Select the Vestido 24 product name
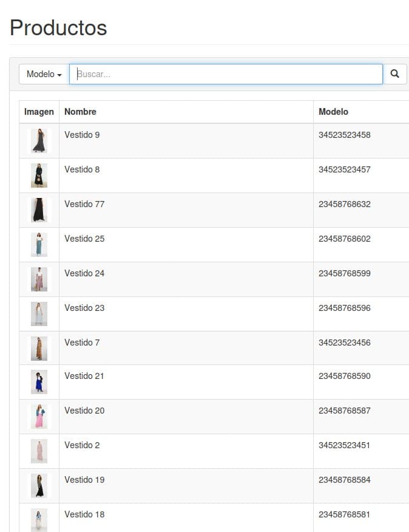Screen dimensions: 409x532 [84, 273]
